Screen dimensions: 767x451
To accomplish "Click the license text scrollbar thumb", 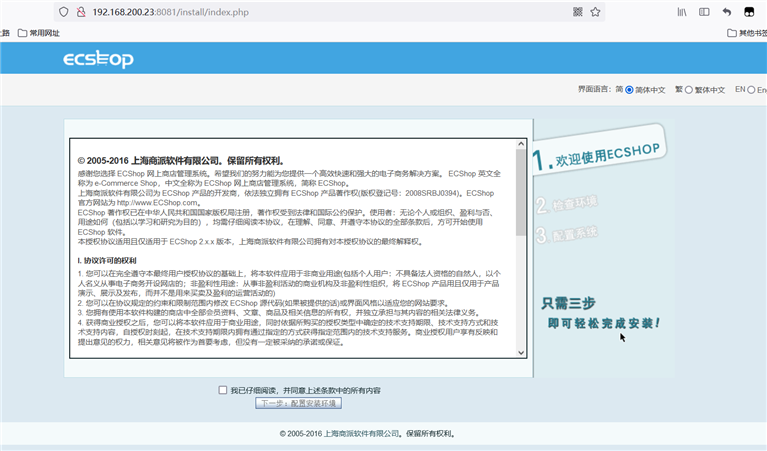I will click(x=521, y=192).
